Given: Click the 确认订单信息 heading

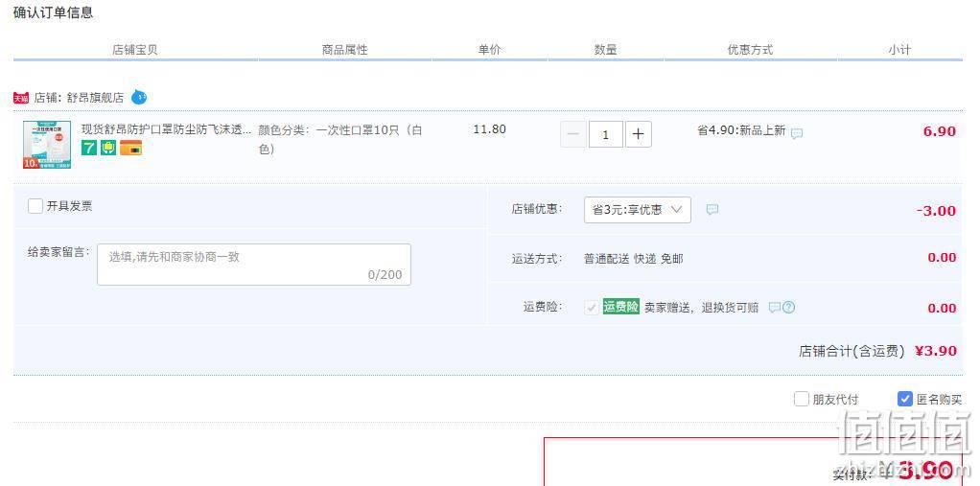Looking at the screenshot, I should point(53,12).
